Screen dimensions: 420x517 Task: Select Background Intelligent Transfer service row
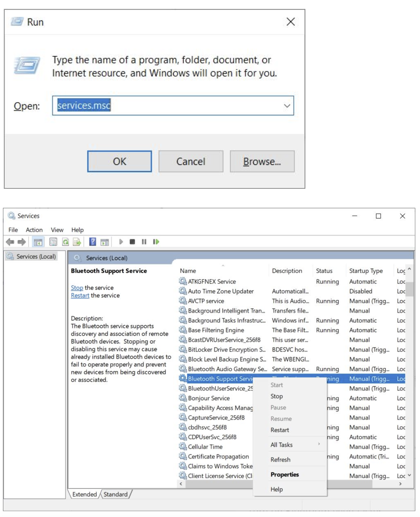pos(292,311)
